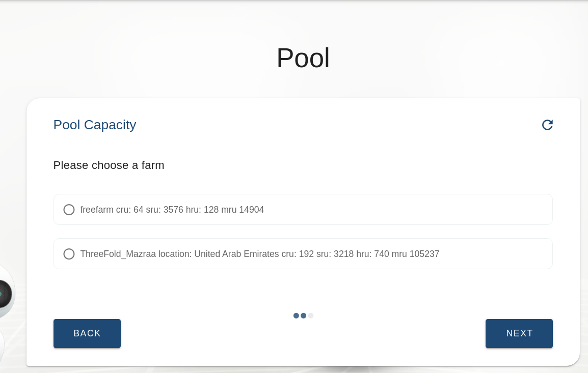Open the chat assistant widget on left edge
Image resolution: width=588 pixels, height=373 pixels.
[4, 292]
